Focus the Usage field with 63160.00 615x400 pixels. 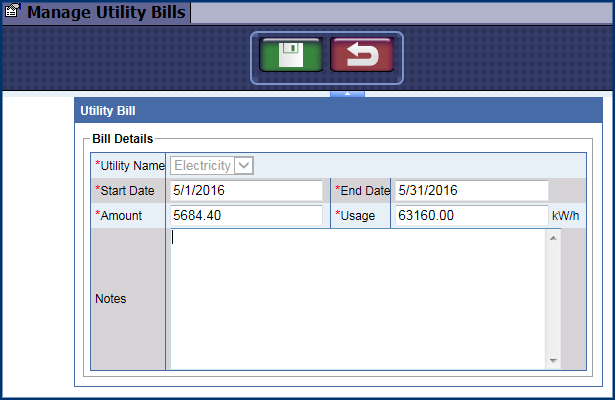tap(471, 215)
